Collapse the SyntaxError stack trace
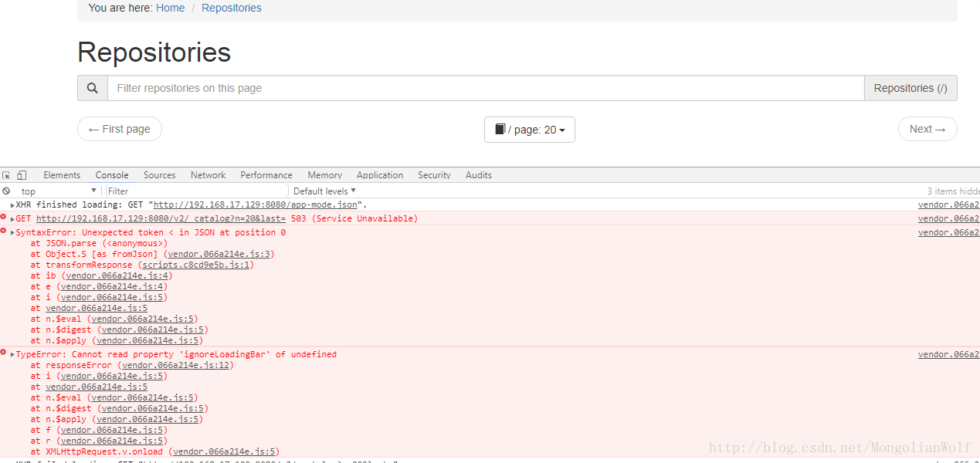Screen dimensions: 980x463 12,233
